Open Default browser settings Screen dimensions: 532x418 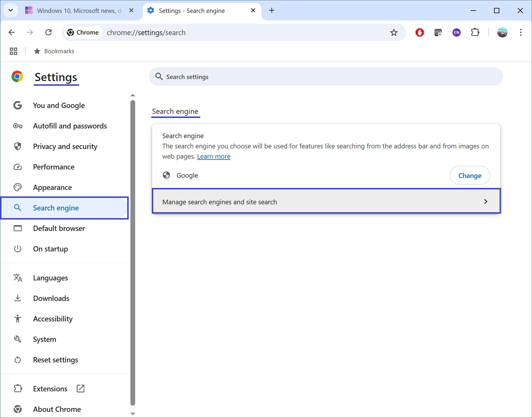(x=64, y=228)
